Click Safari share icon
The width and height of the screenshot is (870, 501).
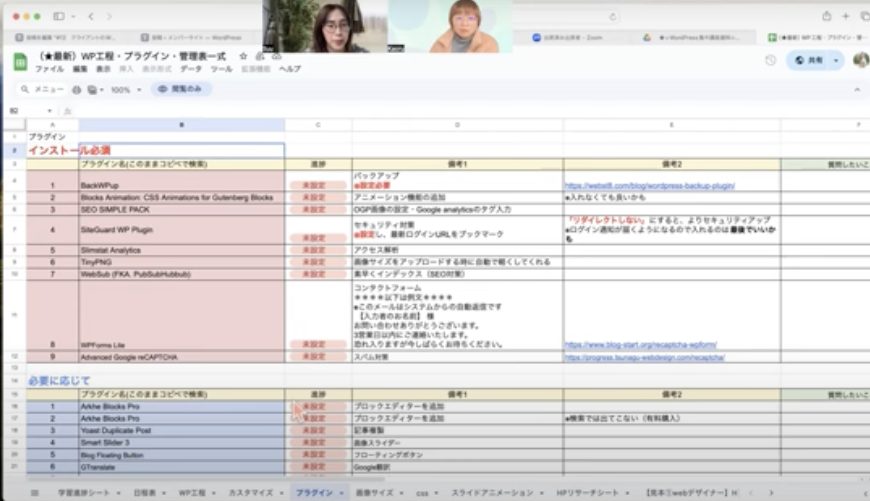pos(826,16)
